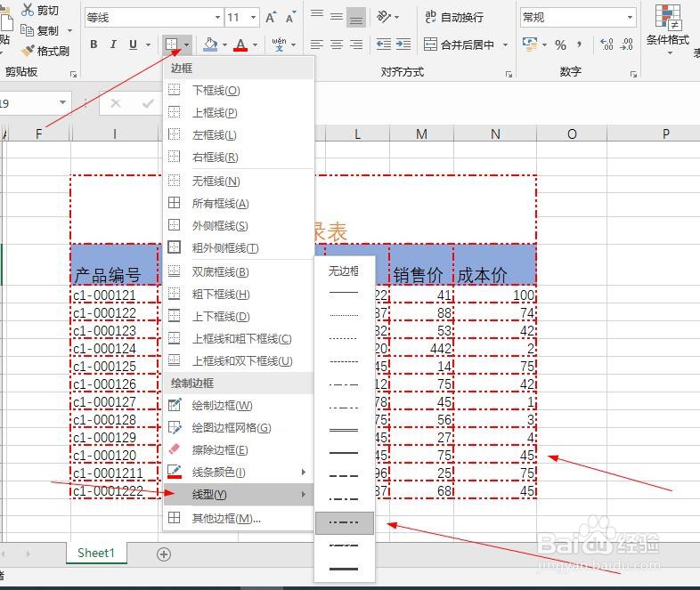Click the 销售价 header cell
The height and width of the screenshot is (590, 700).
click(421, 265)
